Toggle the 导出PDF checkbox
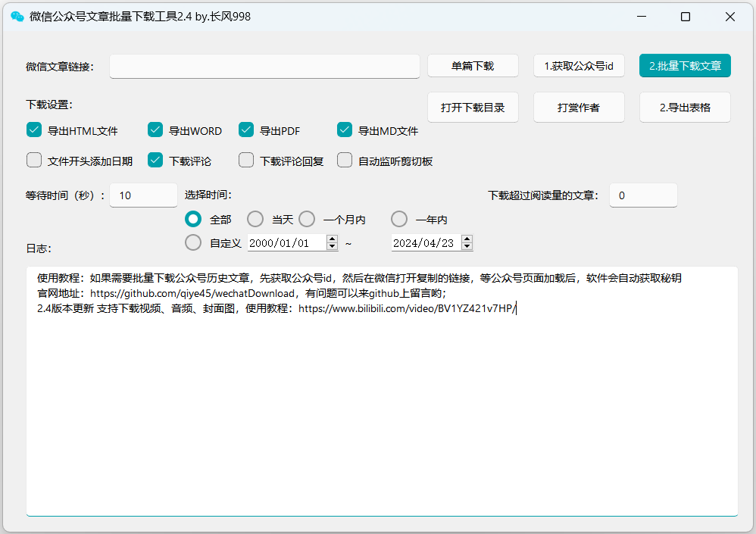 [x=246, y=130]
